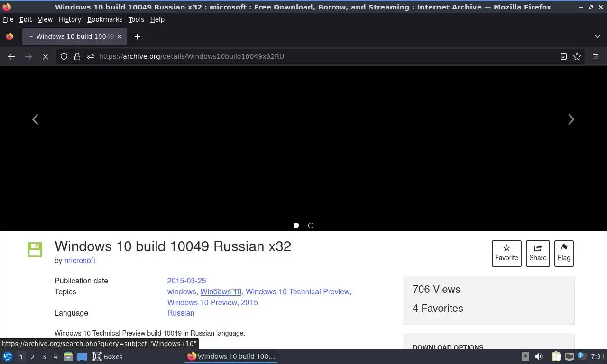Show next carousel image
The height and width of the screenshot is (364, 607).
click(571, 119)
